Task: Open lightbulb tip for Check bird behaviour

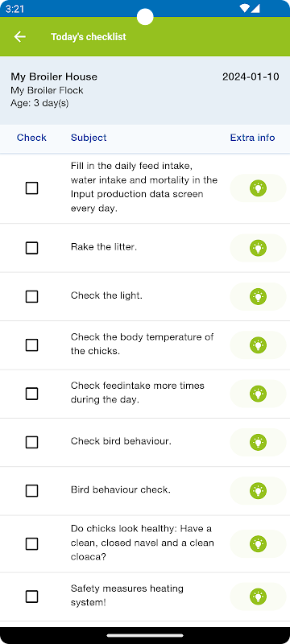Action: [x=258, y=442]
